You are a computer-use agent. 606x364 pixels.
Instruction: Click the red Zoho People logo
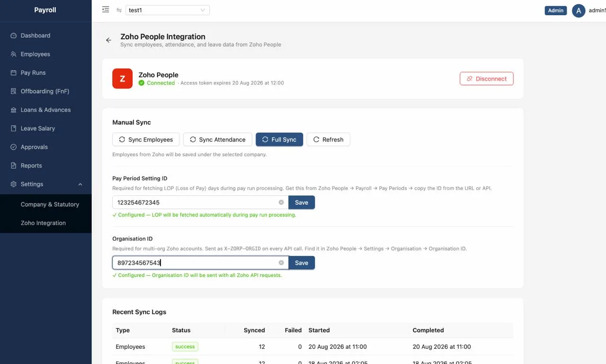click(x=122, y=79)
